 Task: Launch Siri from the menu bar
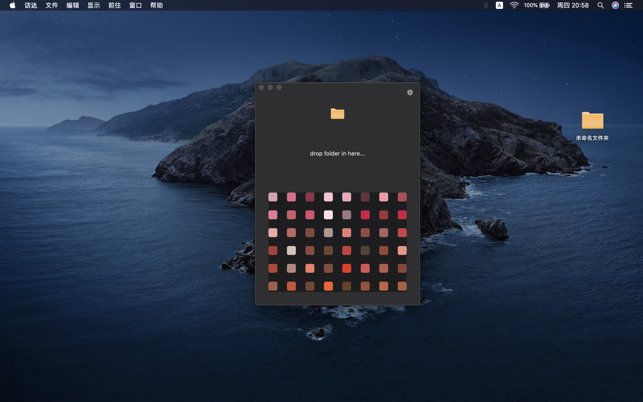tap(615, 5)
